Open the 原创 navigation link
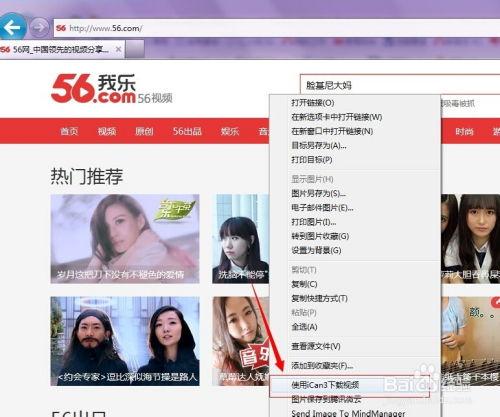 [144, 131]
